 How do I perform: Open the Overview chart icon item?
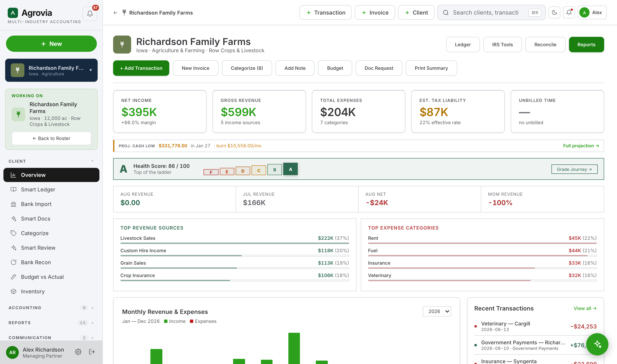coord(13,175)
